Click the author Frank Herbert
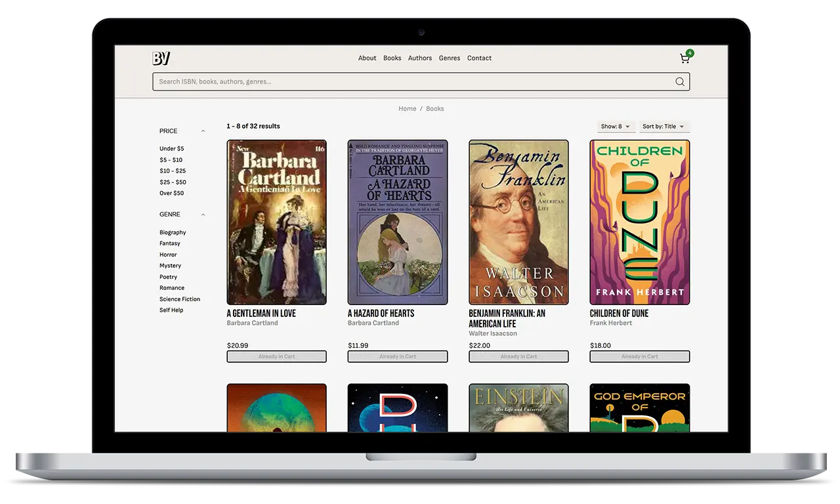 click(611, 324)
